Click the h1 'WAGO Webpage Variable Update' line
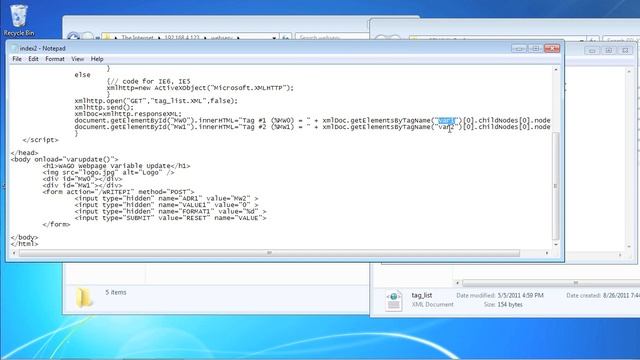Image resolution: width=640 pixels, height=360 pixels. (116, 166)
